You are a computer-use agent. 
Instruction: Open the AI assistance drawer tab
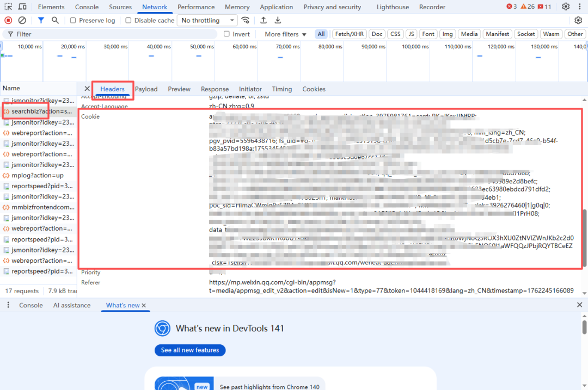pos(72,305)
